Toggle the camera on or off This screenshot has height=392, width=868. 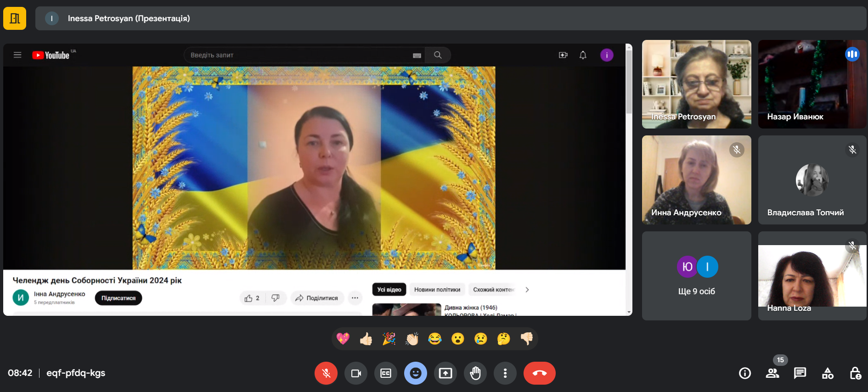point(356,373)
